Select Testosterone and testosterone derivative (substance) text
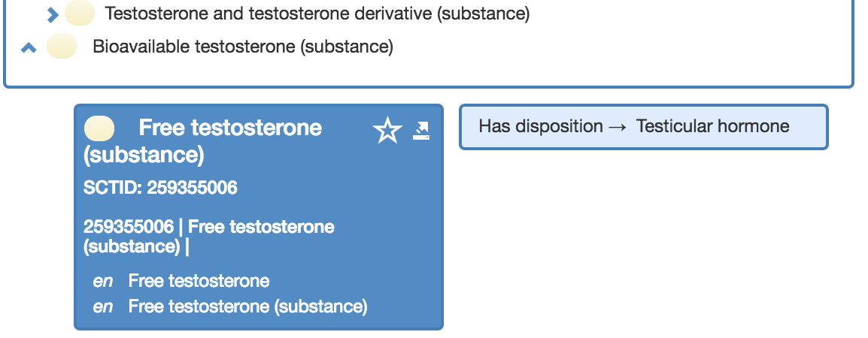Image resolution: width=868 pixels, height=338 pixels. [317, 14]
